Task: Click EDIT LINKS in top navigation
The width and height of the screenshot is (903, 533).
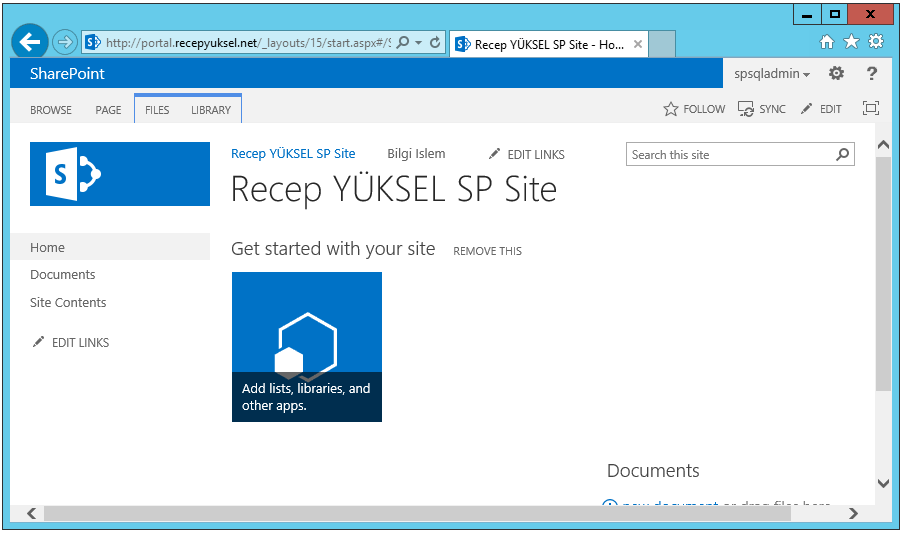Action: (x=526, y=154)
